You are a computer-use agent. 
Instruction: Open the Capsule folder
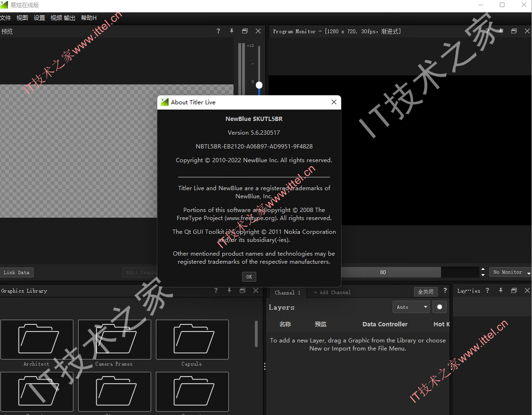(x=192, y=340)
